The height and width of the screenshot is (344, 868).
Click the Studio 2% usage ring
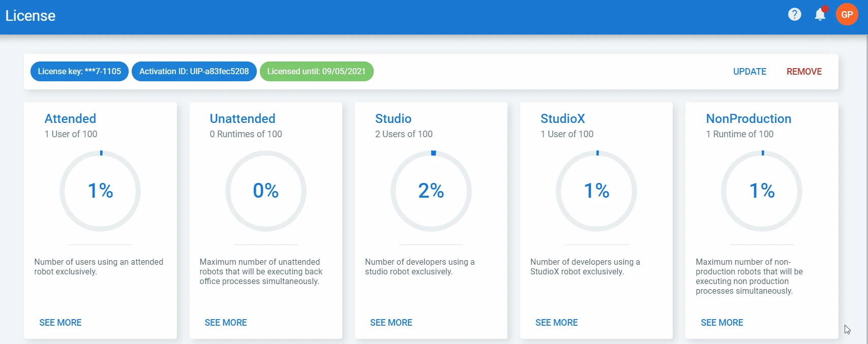[x=431, y=191]
